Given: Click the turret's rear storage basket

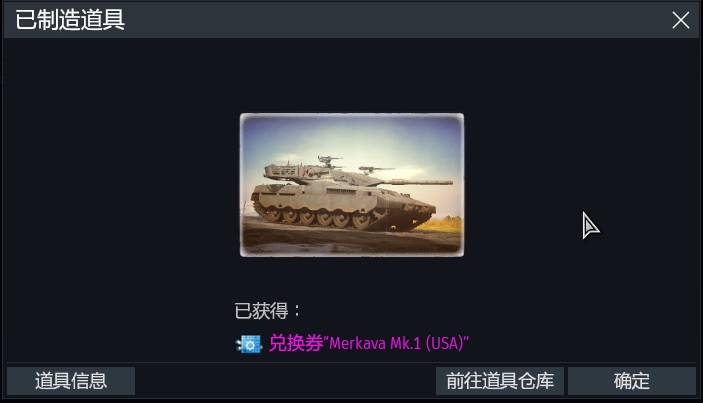Looking at the screenshot, I should (282, 171).
